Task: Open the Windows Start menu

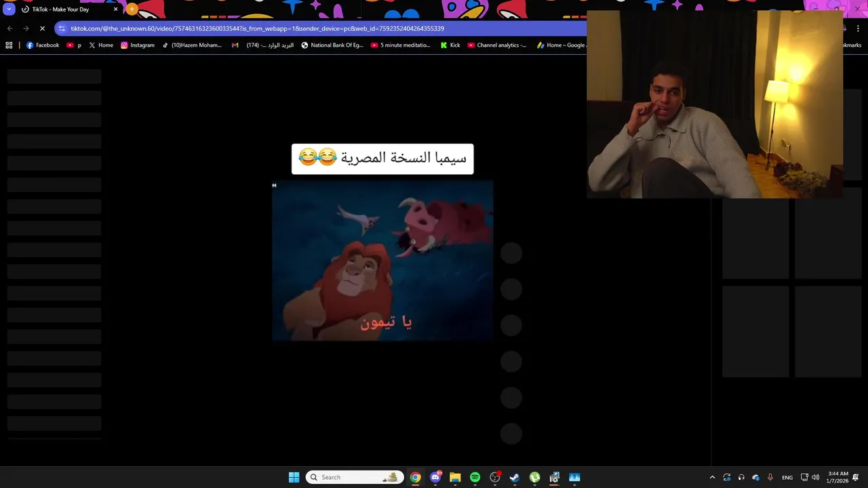Action: pos(294,477)
